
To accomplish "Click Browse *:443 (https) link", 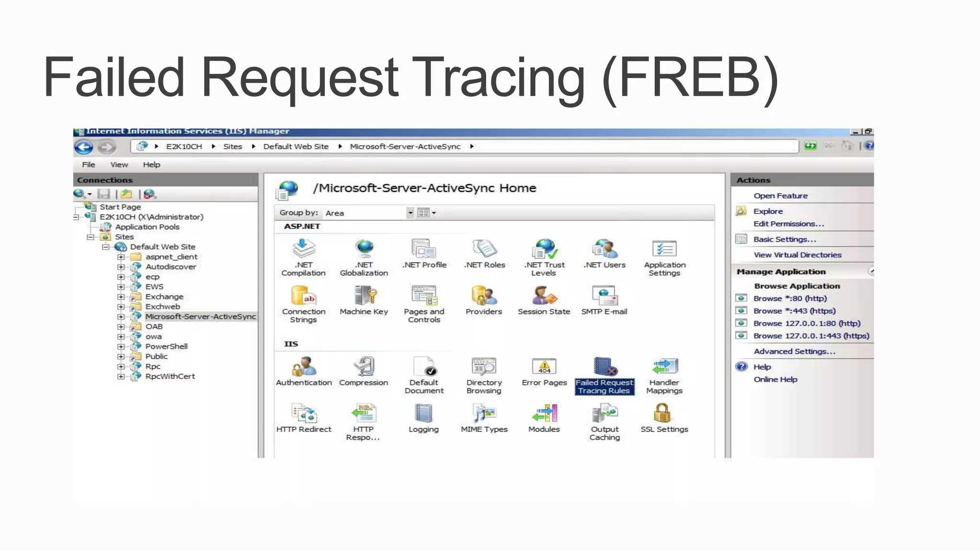I will (794, 311).
